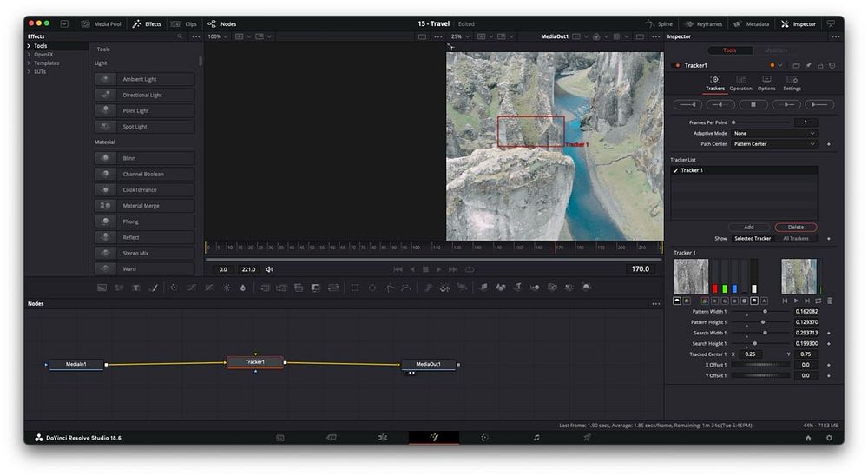The width and height of the screenshot is (868, 476).
Task: Lock the Tracker1 node using padlock icon
Action: click(820, 65)
